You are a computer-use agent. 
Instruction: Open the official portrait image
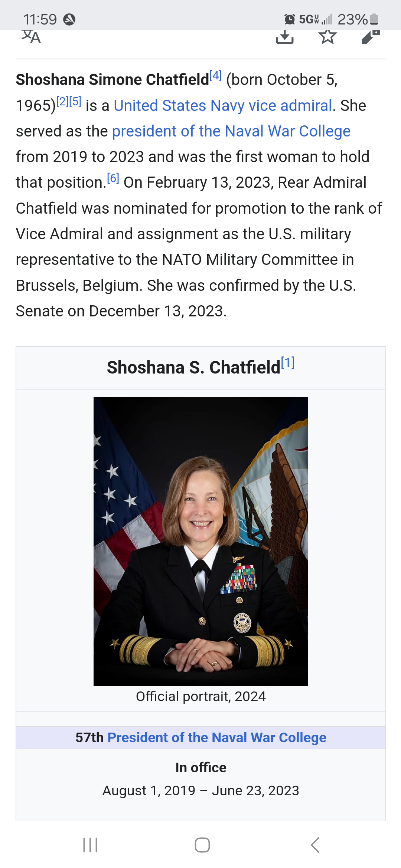[x=200, y=541]
